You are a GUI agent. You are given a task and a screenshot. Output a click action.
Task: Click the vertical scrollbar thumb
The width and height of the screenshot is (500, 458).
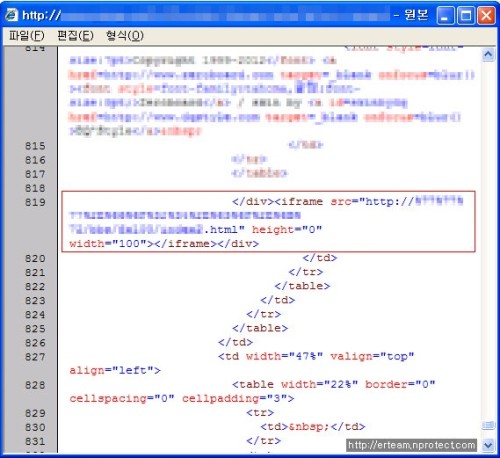pyautogui.click(x=488, y=425)
